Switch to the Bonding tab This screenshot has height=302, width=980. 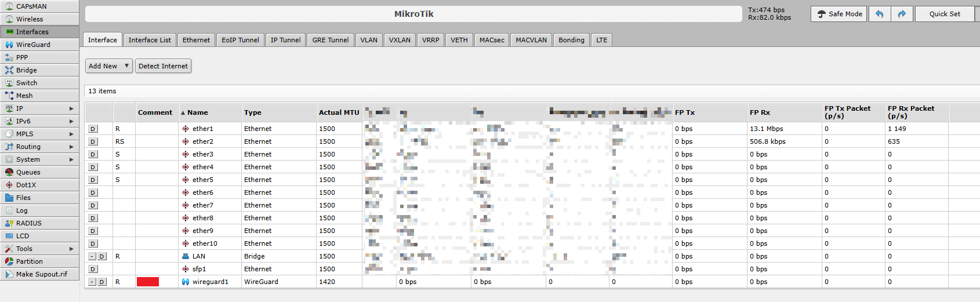click(x=571, y=40)
